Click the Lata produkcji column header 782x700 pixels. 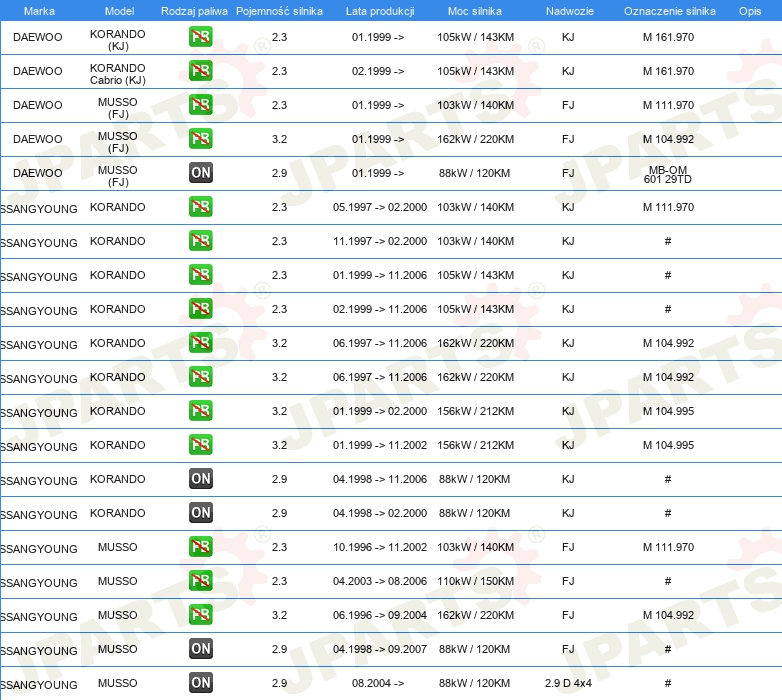click(x=380, y=11)
